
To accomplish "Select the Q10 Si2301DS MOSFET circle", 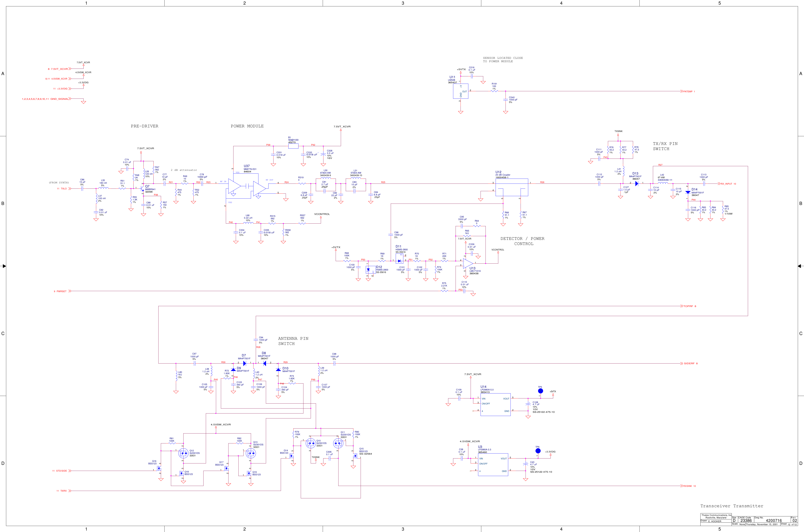I will coord(311,443).
